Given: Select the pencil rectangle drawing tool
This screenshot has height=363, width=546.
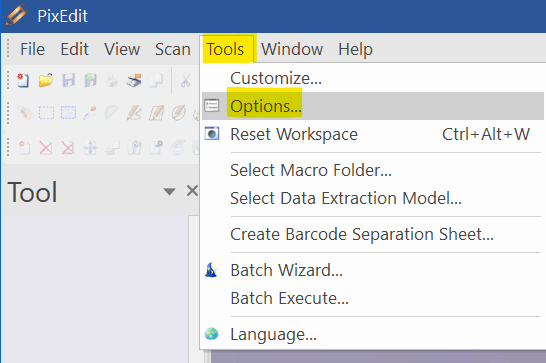Looking at the screenshot, I should 156,113.
